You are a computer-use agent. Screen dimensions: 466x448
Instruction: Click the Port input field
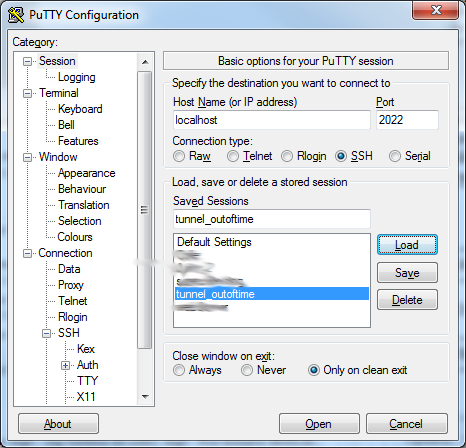point(407,120)
